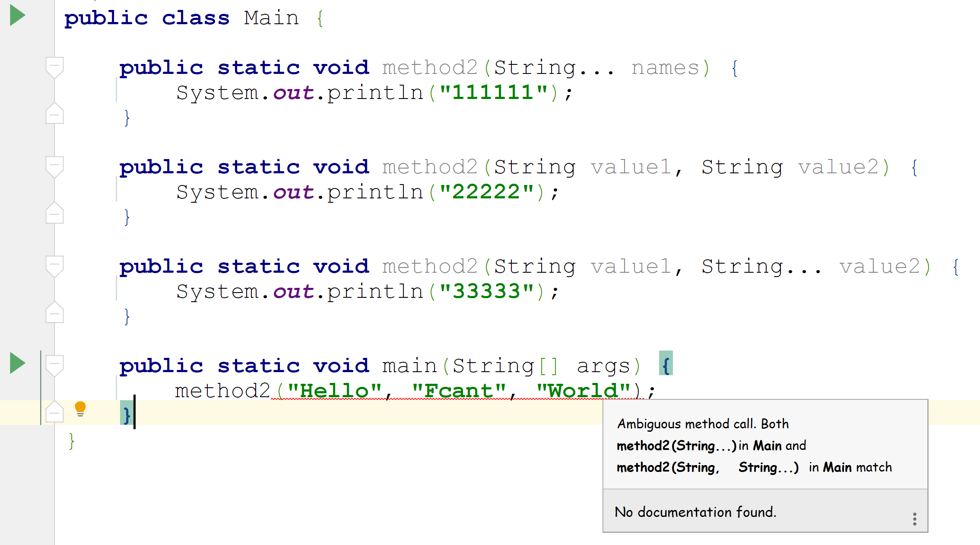Click highlighted opening brace of main method
This screenshot has width=980, height=545.
[666, 365]
